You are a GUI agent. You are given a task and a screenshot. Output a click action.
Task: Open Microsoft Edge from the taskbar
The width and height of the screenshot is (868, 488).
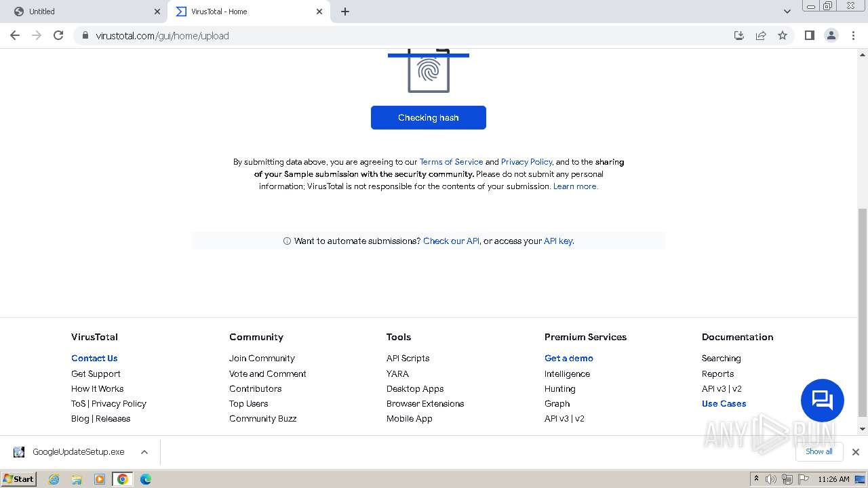(x=145, y=479)
